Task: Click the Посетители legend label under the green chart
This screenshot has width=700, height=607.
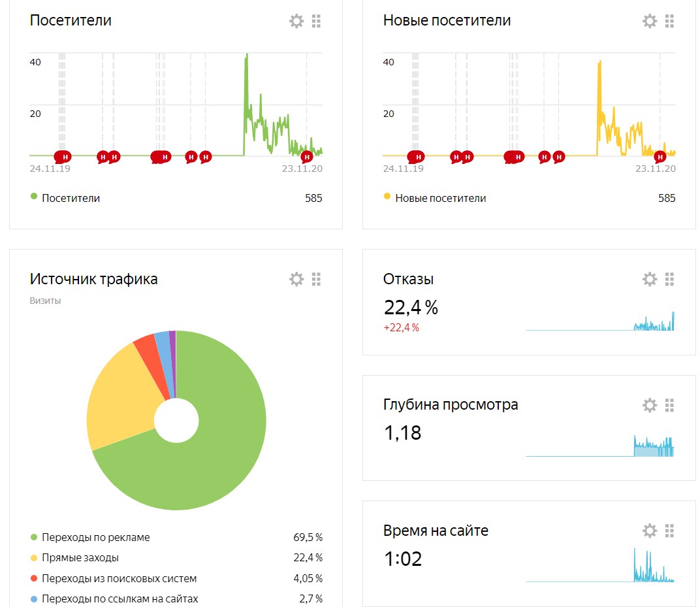Action: pos(71,199)
